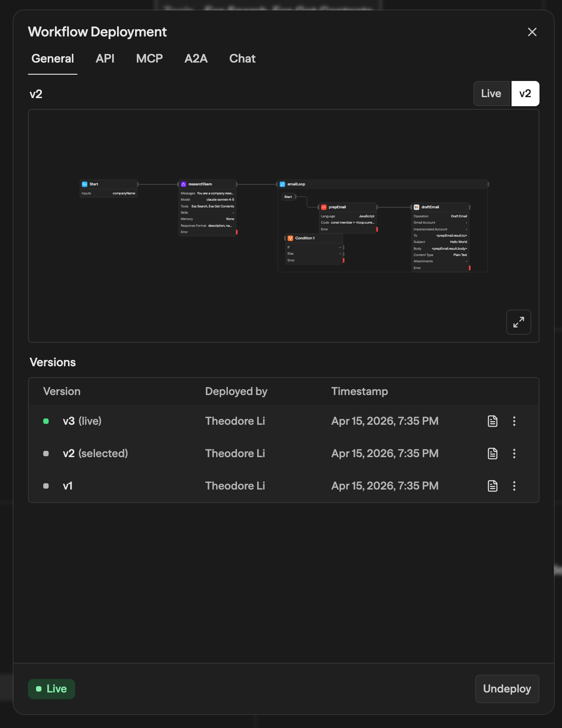Click the draftEmail Gmail block icon
This screenshot has width=562, height=728.
point(417,207)
